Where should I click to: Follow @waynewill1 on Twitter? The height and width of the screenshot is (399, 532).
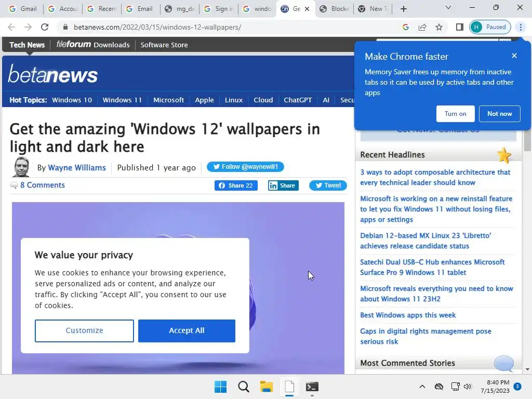(x=245, y=167)
